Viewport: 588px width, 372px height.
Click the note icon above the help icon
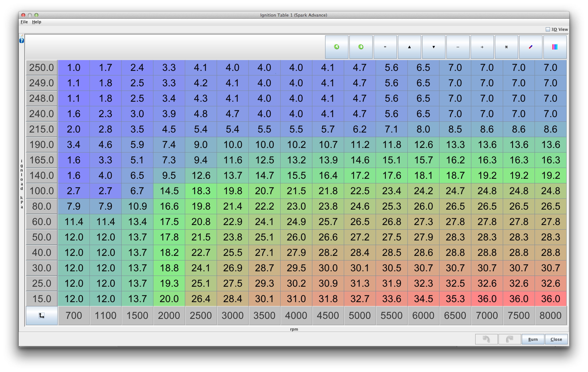[21, 36]
